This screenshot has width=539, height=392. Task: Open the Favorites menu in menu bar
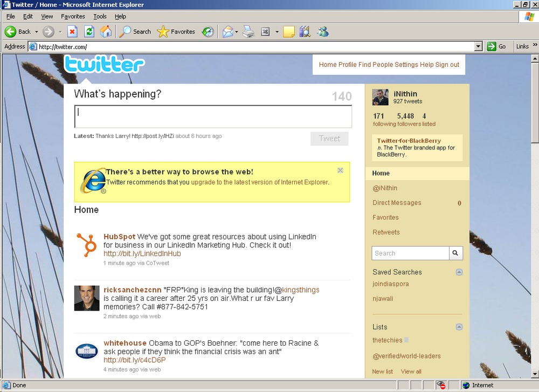click(x=73, y=17)
